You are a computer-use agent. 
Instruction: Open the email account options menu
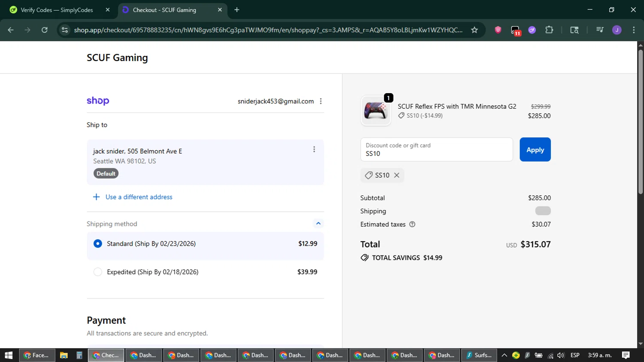[321, 101]
